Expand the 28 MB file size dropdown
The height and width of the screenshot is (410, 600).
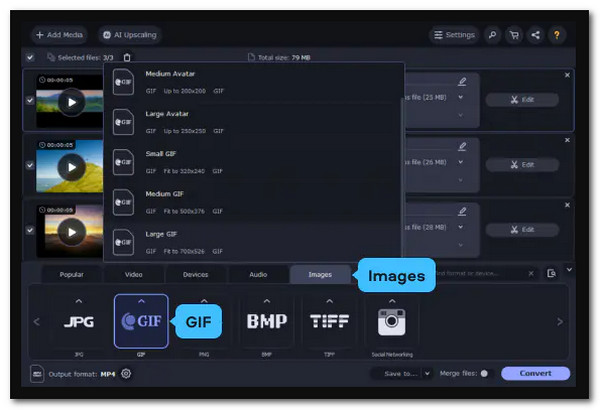coord(461,227)
